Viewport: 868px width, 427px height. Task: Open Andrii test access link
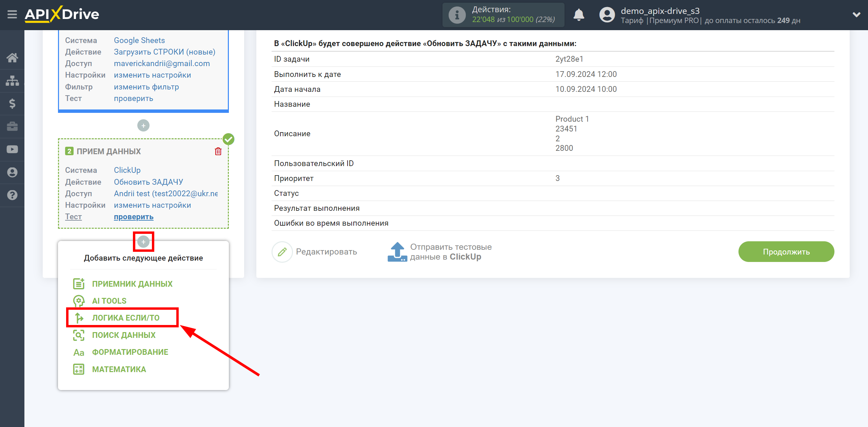click(166, 194)
